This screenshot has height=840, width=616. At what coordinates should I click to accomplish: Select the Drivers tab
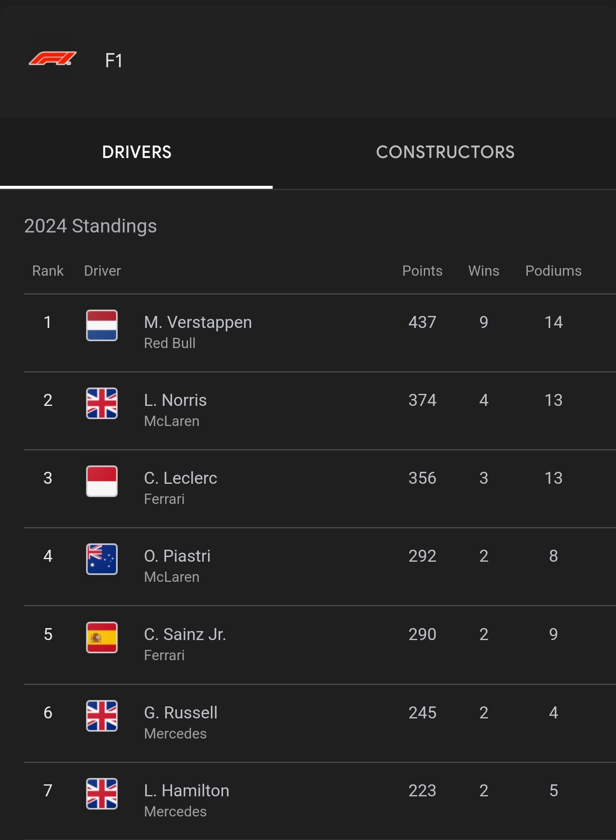pos(137,152)
